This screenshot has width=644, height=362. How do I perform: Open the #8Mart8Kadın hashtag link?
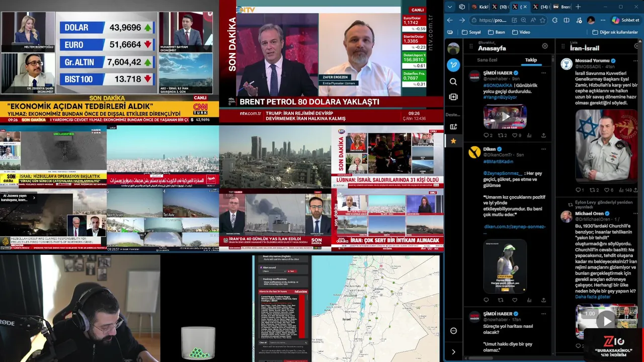pyautogui.click(x=498, y=161)
